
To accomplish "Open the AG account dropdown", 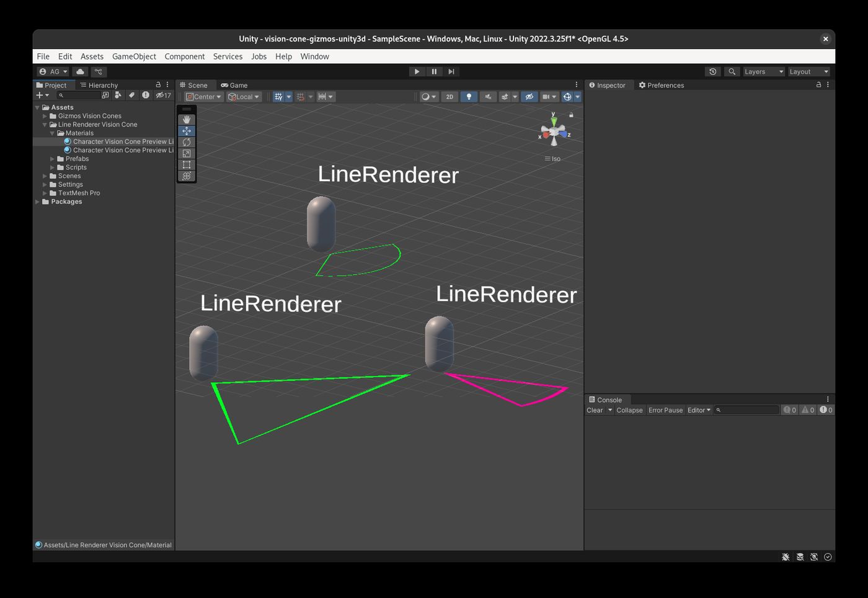I will click(53, 71).
